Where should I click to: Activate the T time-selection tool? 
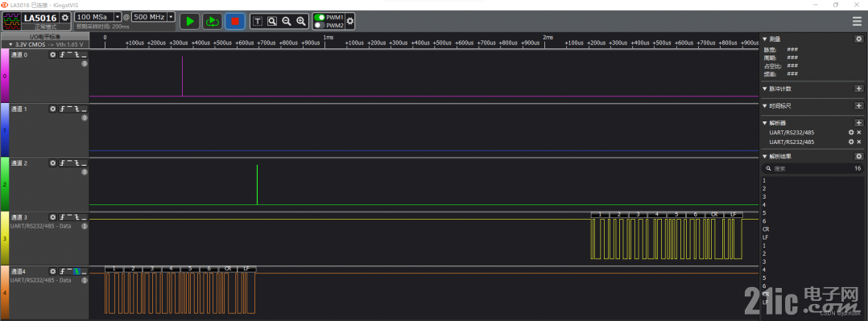[x=258, y=21]
